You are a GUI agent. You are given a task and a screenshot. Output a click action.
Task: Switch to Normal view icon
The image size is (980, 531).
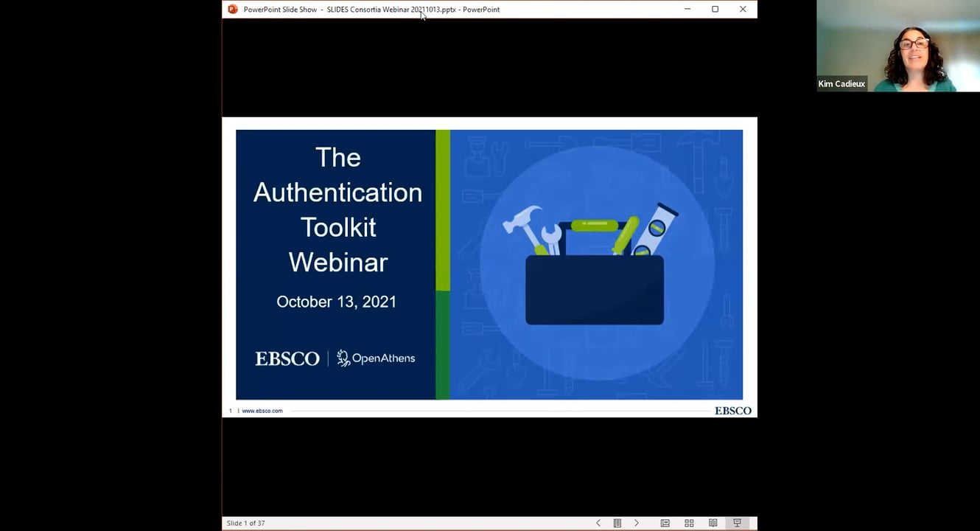click(x=665, y=523)
